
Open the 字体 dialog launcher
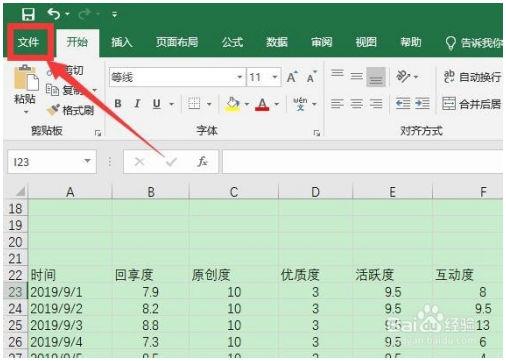click(x=316, y=133)
